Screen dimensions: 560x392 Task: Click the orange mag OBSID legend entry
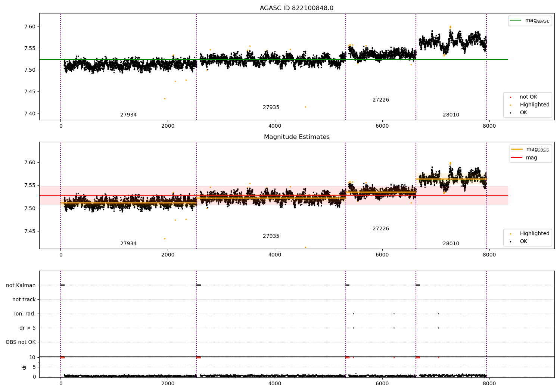pos(530,149)
